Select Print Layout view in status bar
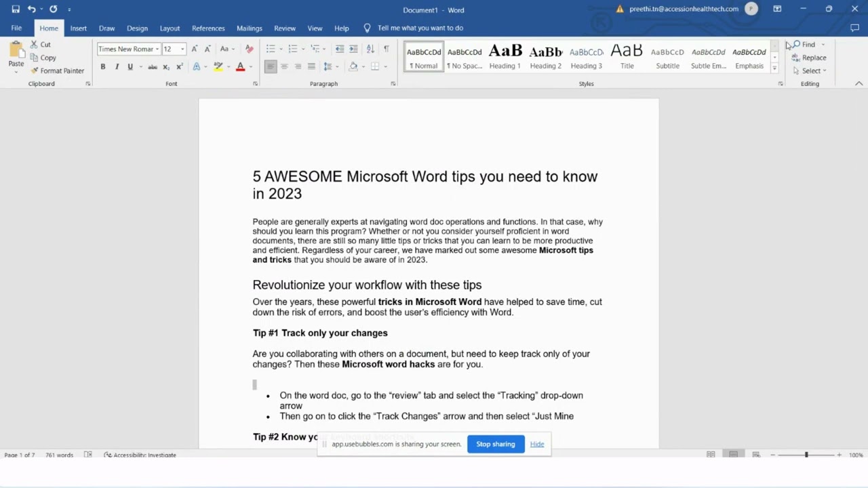The height and width of the screenshot is (488, 868). click(x=733, y=455)
